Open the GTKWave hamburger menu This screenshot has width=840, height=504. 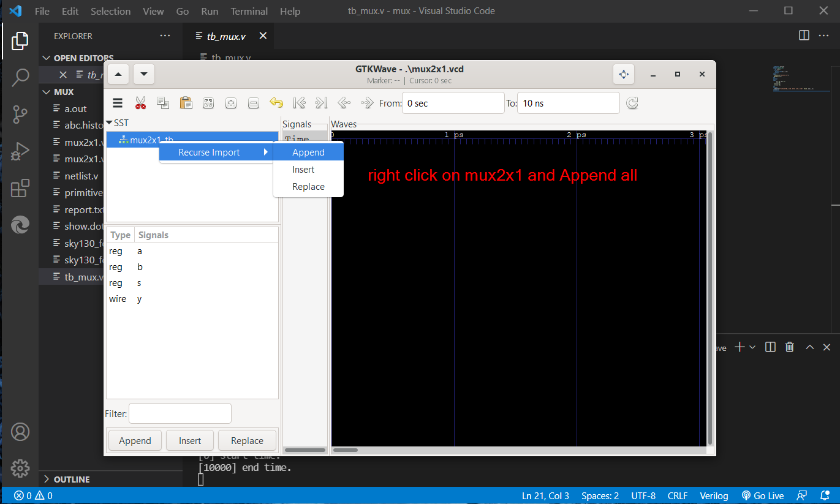(x=118, y=103)
